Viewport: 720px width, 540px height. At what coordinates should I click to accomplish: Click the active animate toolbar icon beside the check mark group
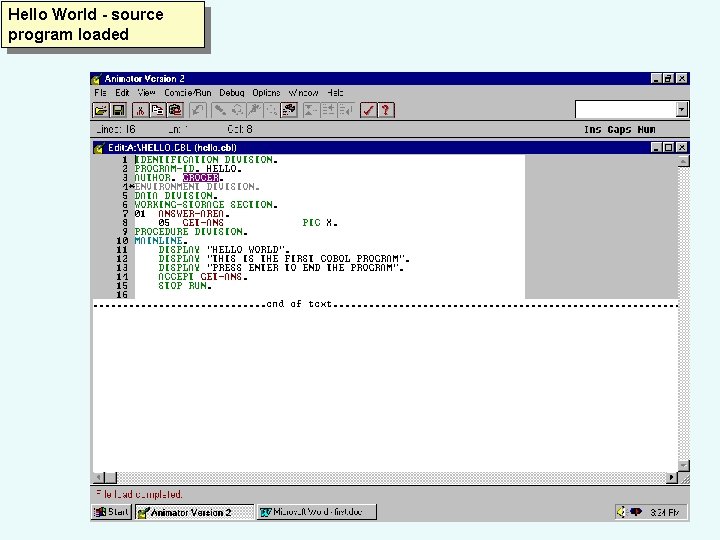(x=289, y=110)
